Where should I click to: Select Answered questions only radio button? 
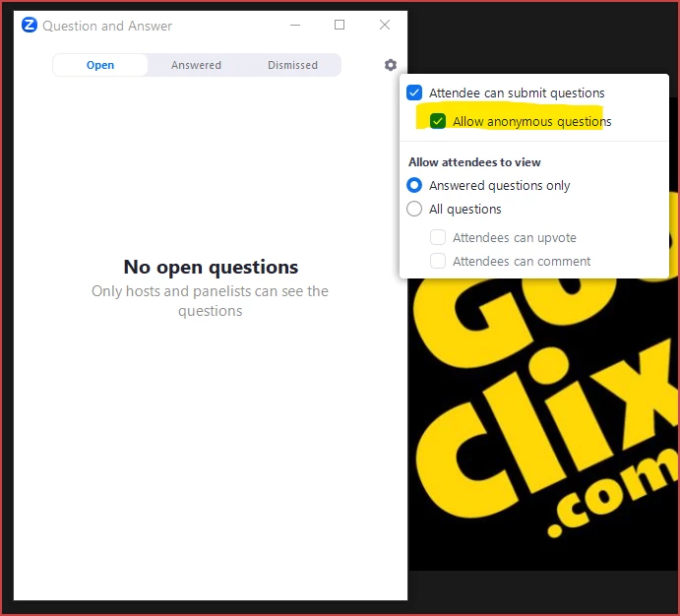(414, 186)
